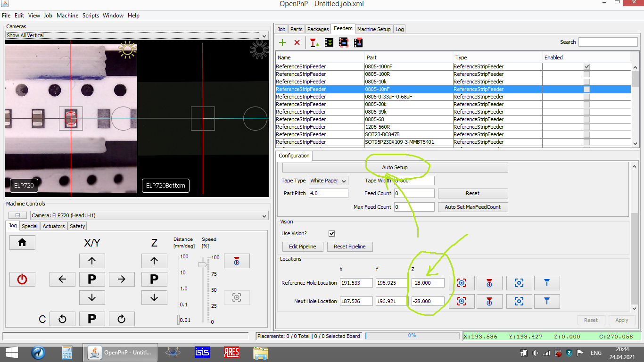This screenshot has width=644, height=362.
Task: Uncheck the Use Vision checkbox
Action: pyautogui.click(x=332, y=233)
